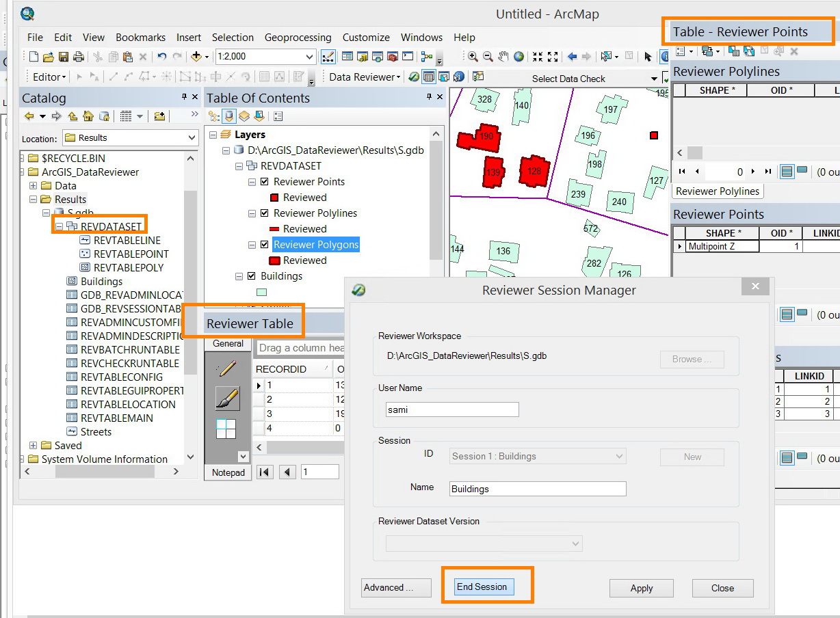The height and width of the screenshot is (618, 840).
Task: Click List By Source icon in Table Of Contents
Action: (229, 117)
